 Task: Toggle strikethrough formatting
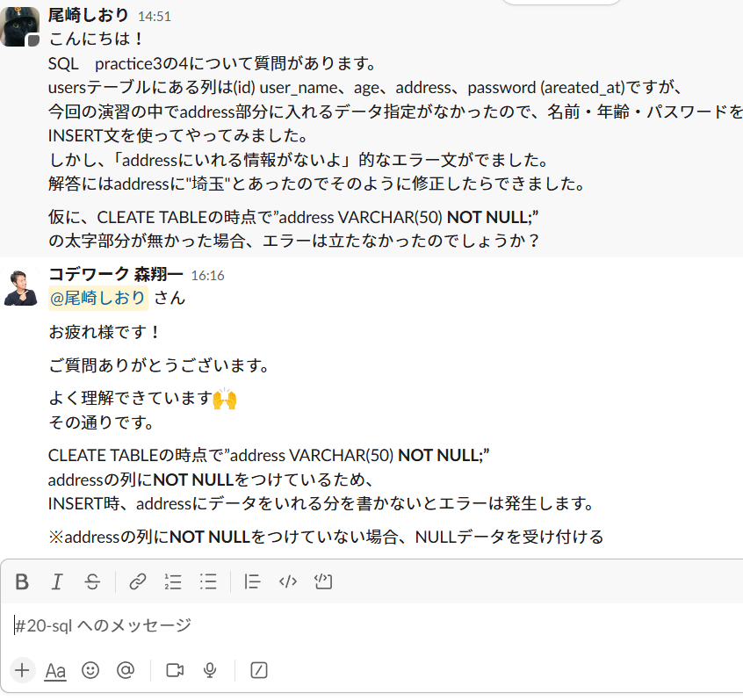click(x=92, y=581)
